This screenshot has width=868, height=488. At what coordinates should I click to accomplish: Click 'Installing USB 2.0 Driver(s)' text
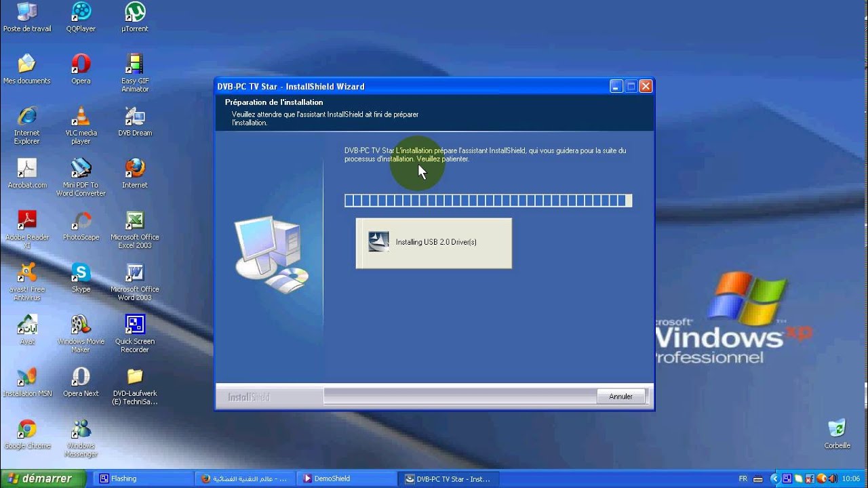point(436,242)
